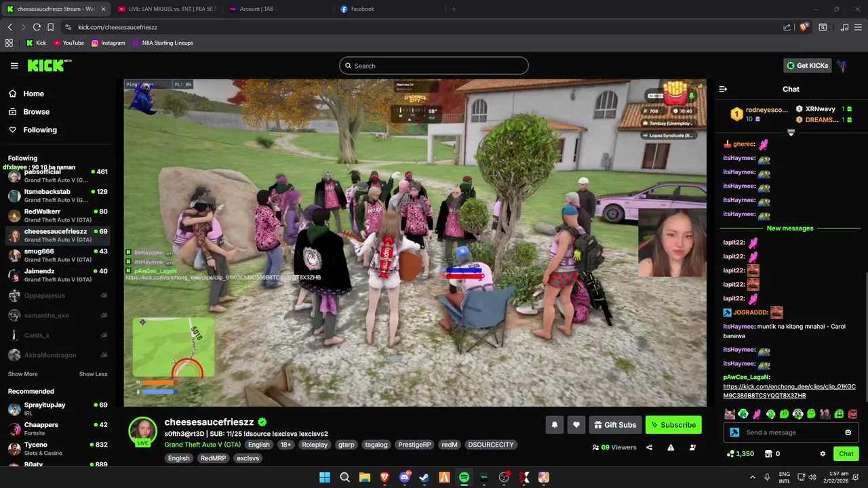Collapse followed list with Show Less
The width and height of the screenshot is (868, 488).
pos(93,374)
